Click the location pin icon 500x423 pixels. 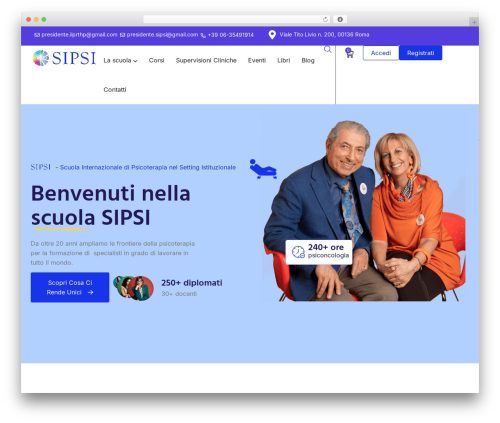point(272,35)
